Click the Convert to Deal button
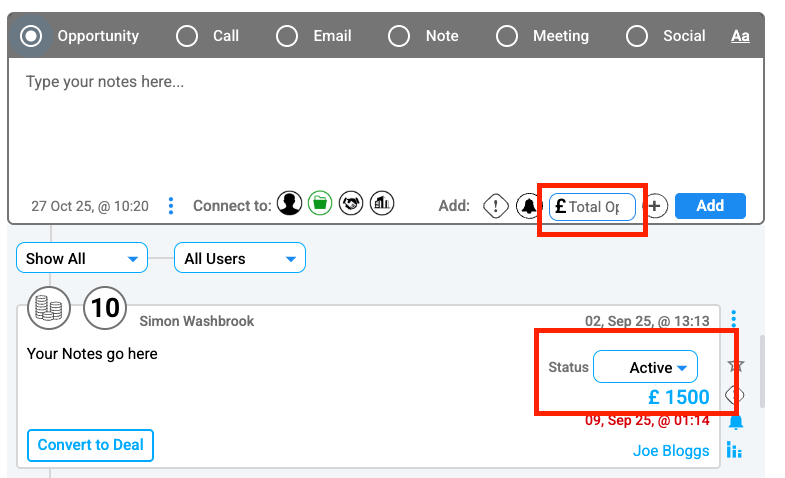The width and height of the screenshot is (785, 478). pyautogui.click(x=90, y=445)
